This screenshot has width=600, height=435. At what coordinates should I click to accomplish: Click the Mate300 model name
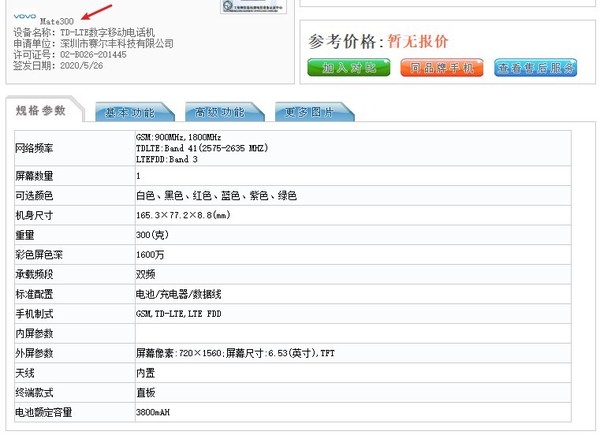(x=57, y=21)
